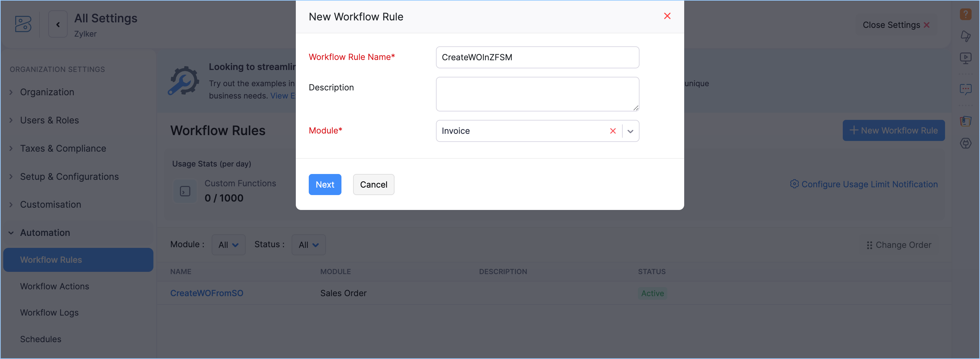Open Workflow Logs in sidebar
Image resolution: width=980 pixels, height=359 pixels.
[49, 313]
